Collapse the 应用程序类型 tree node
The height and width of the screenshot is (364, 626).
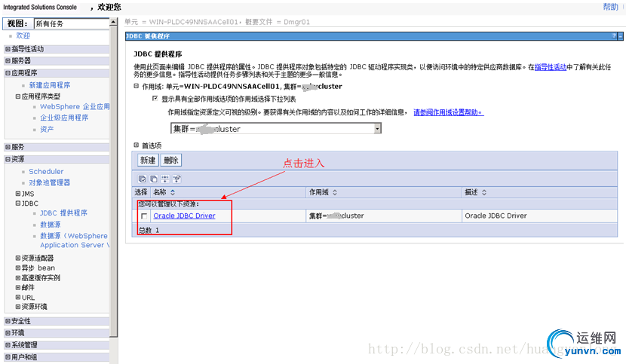tap(18, 96)
